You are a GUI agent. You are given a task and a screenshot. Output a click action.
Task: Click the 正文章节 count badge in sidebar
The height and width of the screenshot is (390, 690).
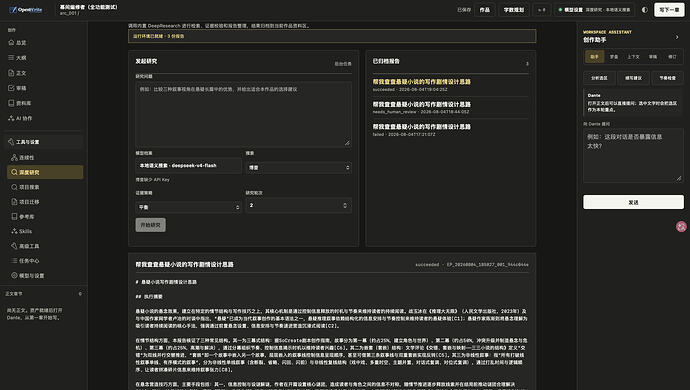coord(80,294)
